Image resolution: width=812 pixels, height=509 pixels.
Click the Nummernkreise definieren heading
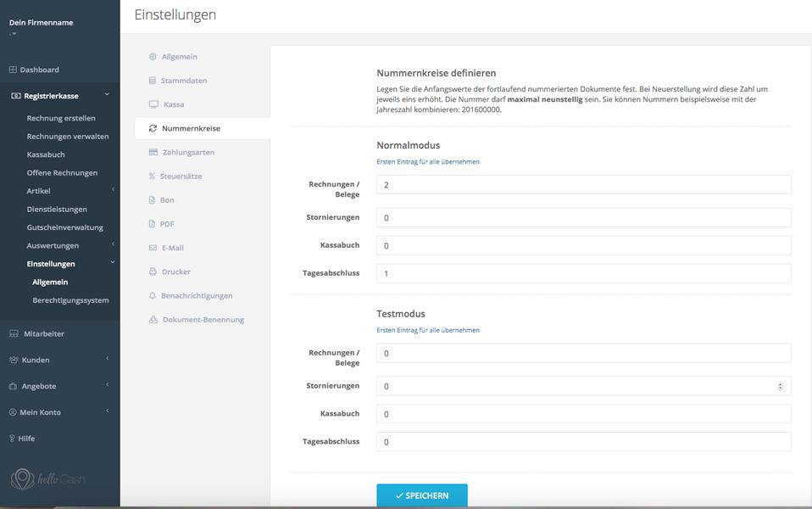[x=436, y=73]
